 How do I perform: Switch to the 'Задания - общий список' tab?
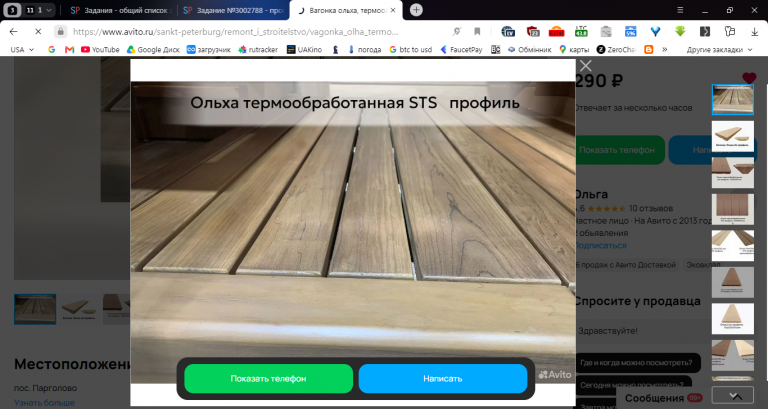tap(120, 10)
